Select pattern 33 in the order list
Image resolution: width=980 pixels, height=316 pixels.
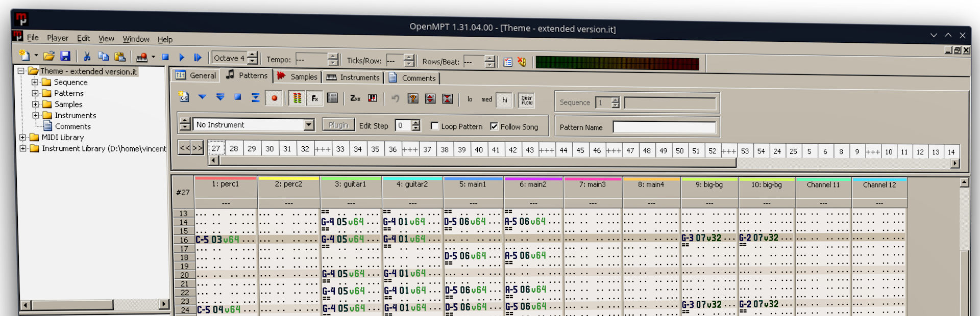pos(340,149)
